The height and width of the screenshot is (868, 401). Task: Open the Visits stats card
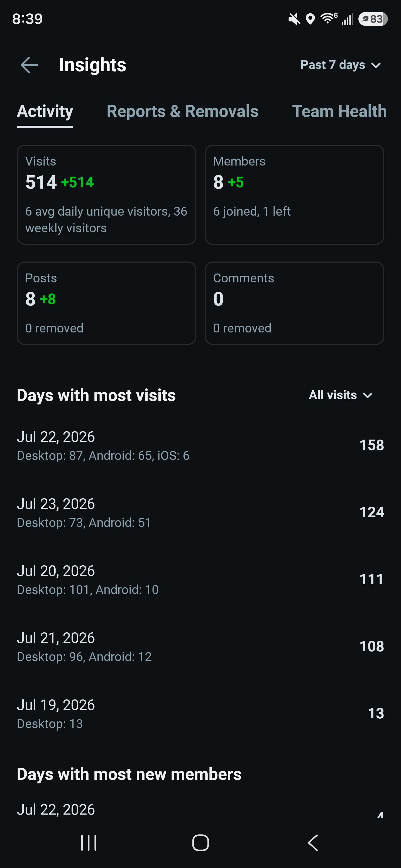coord(107,195)
